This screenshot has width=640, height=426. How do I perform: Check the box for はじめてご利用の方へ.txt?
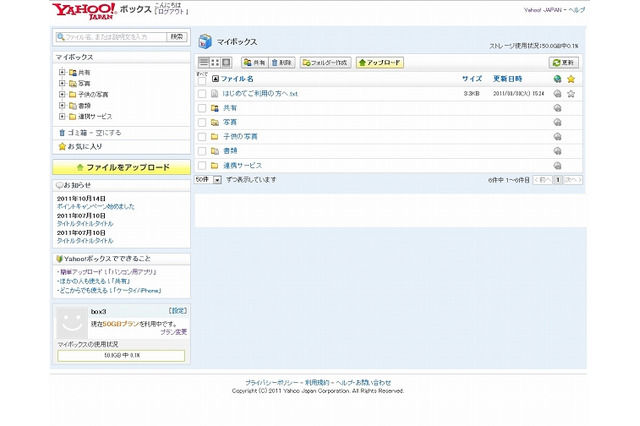(x=202, y=94)
